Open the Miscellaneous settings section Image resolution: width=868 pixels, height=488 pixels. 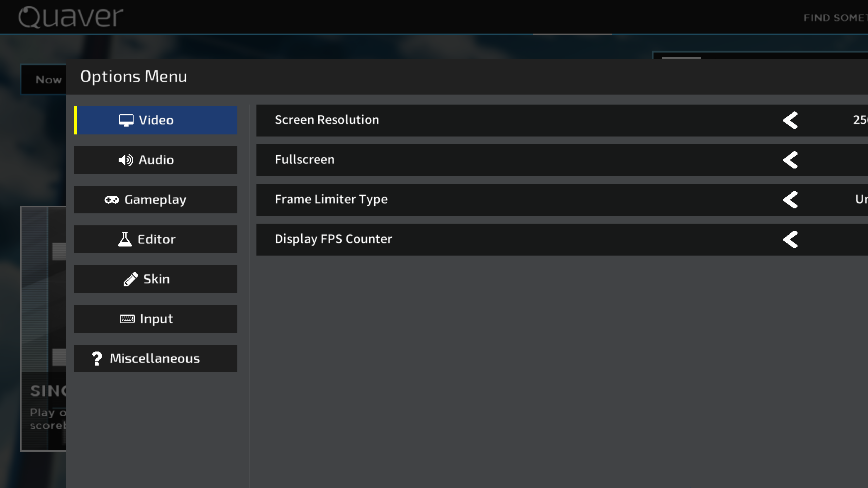[x=155, y=358]
